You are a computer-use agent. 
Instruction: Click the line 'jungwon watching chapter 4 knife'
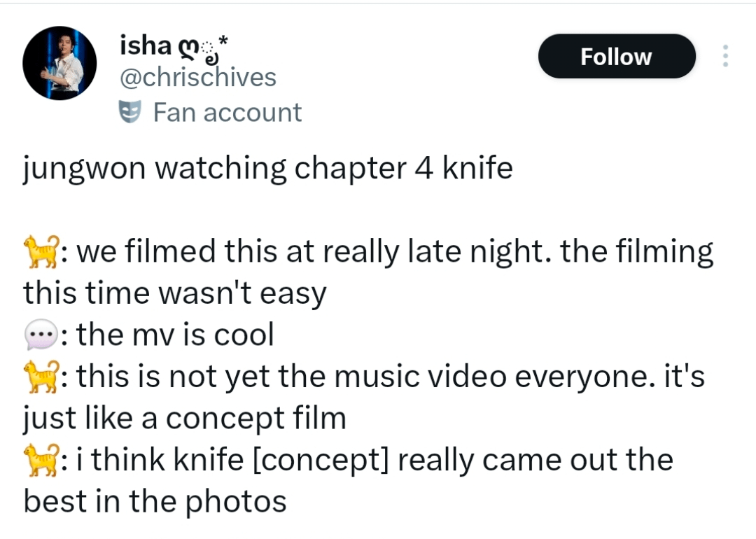[267, 167]
